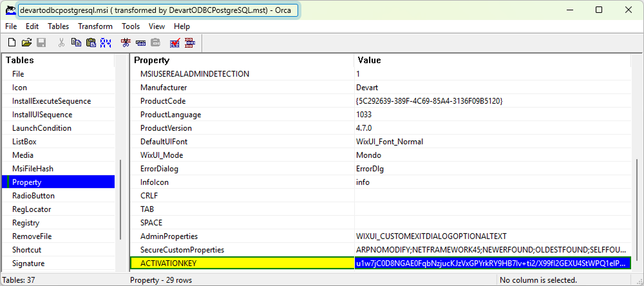This screenshot has width=644, height=286.
Task: Select the RemoveFile table
Action: click(59, 236)
